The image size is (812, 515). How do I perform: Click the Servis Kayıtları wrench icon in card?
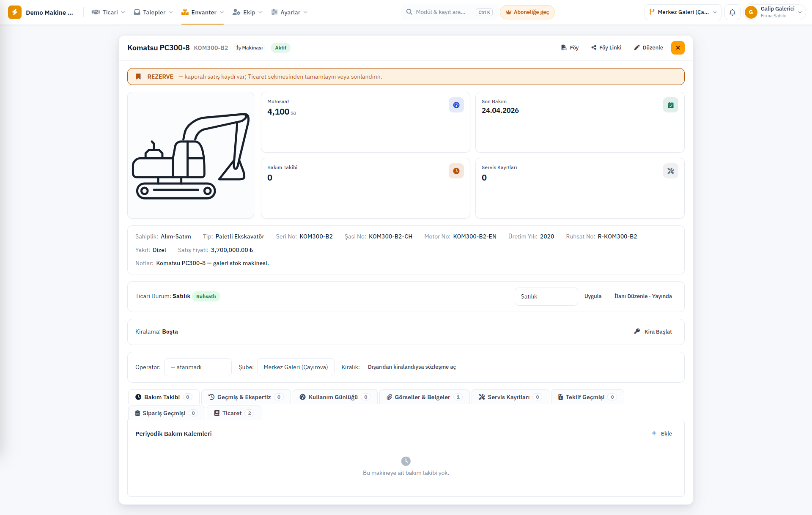click(671, 171)
